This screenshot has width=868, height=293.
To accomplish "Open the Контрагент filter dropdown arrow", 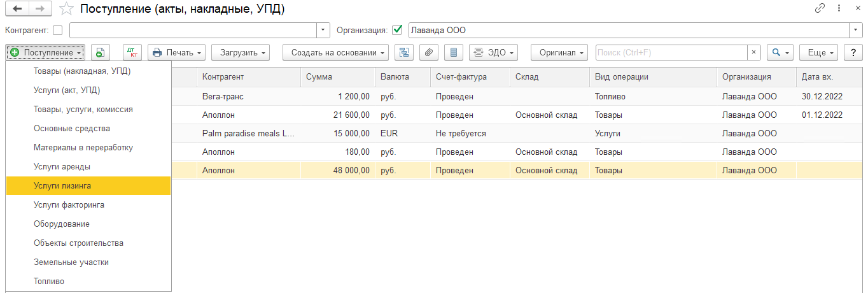I will point(324,30).
